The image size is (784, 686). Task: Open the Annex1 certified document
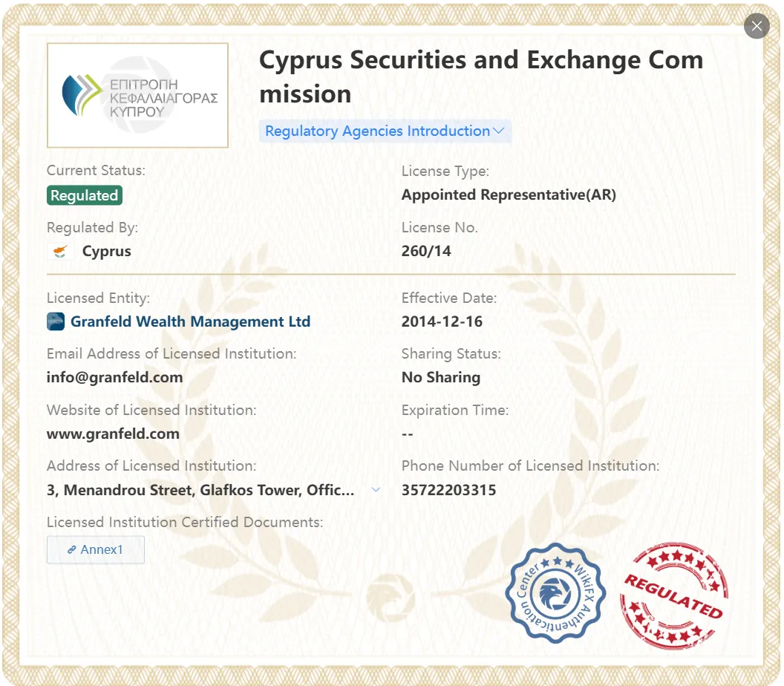point(96,549)
